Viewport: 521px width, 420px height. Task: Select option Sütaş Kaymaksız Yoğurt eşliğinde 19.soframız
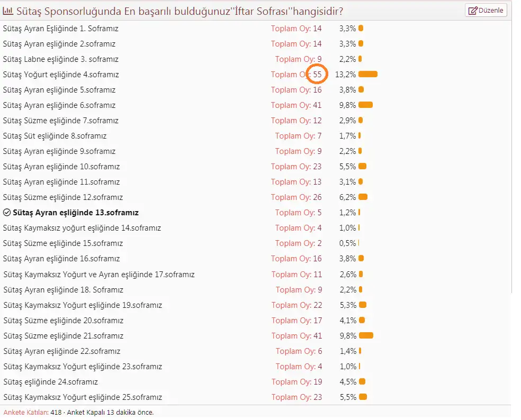[x=83, y=305]
